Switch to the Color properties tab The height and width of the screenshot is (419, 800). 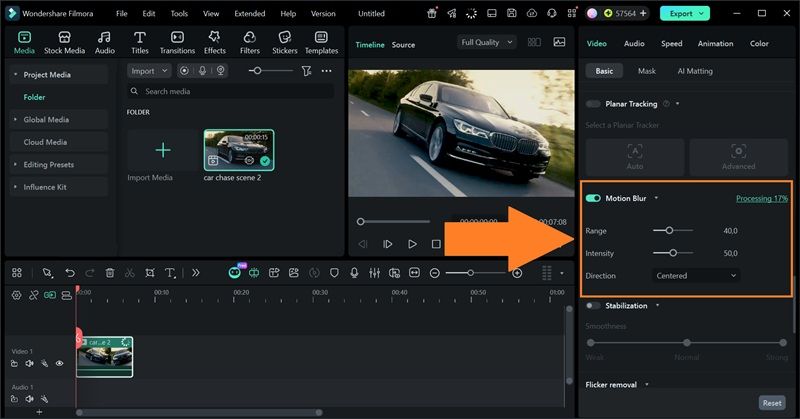(759, 44)
